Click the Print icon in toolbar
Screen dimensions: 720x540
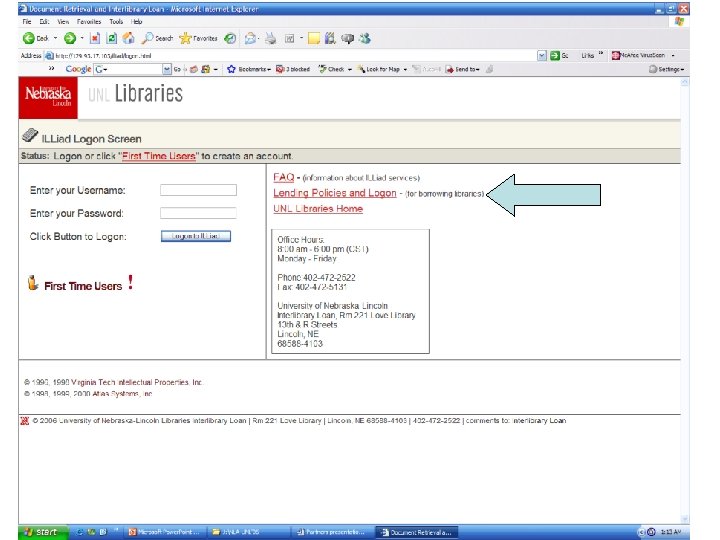point(271,39)
